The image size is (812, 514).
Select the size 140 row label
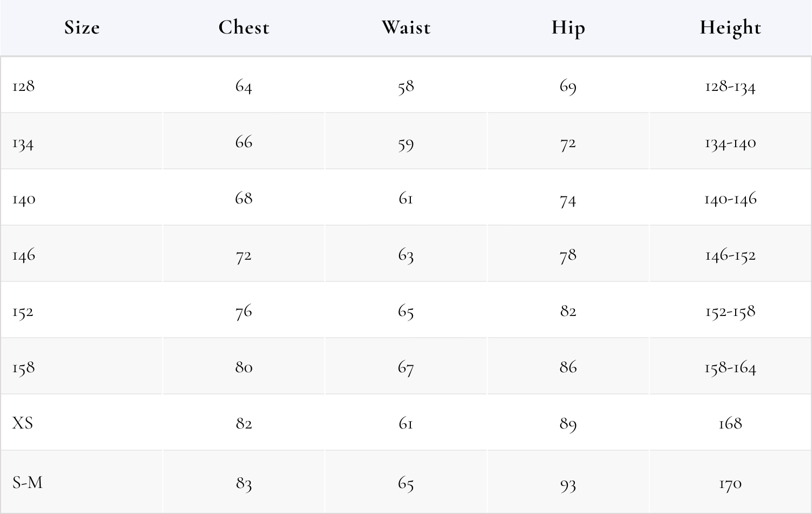click(24, 200)
